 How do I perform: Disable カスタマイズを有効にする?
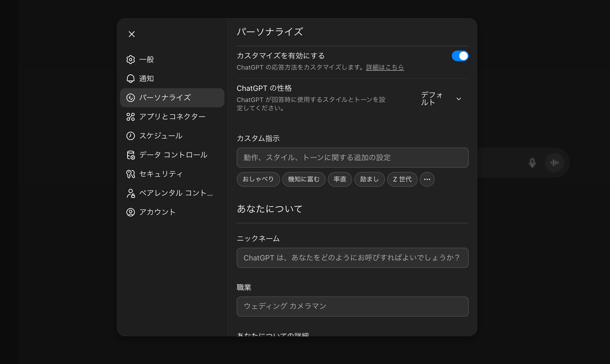click(460, 55)
